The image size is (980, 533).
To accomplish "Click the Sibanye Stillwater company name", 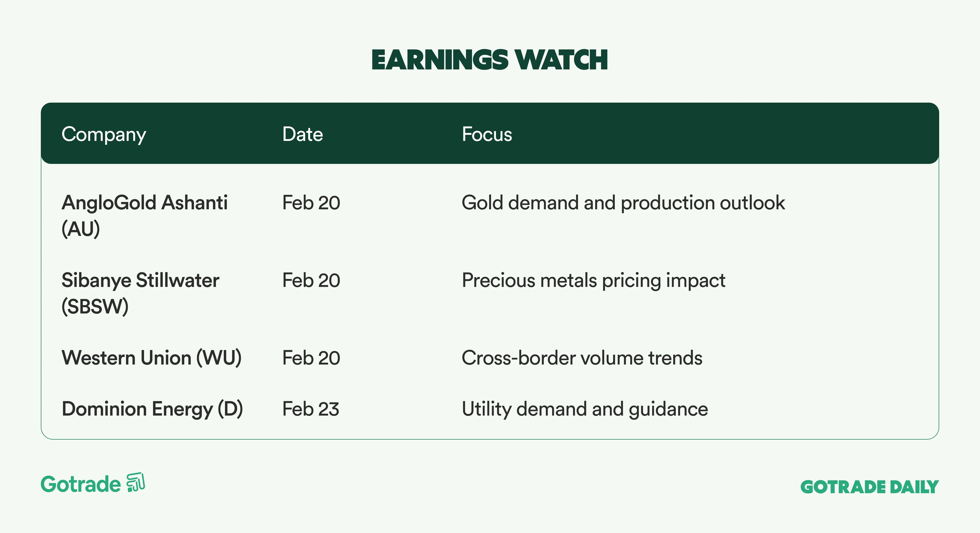I will [140, 280].
